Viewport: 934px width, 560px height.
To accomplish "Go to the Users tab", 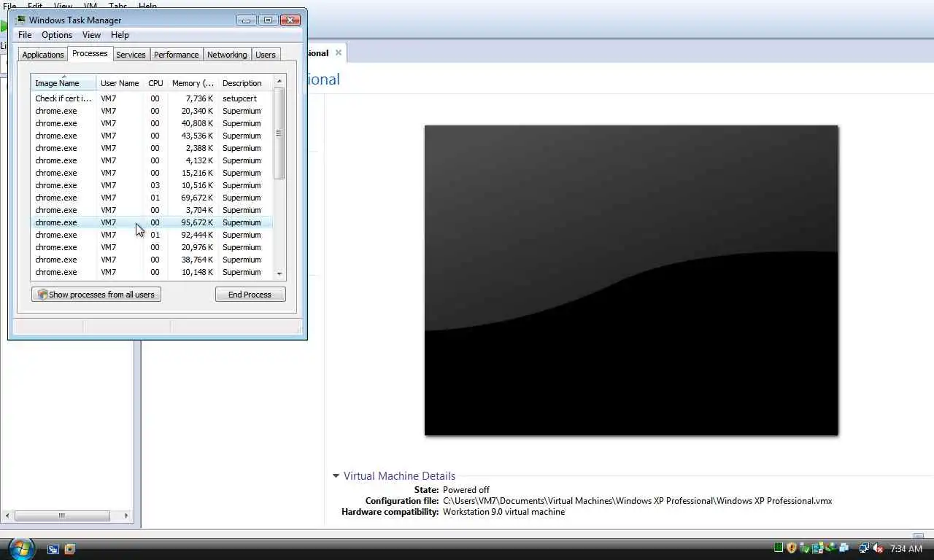I will [266, 55].
